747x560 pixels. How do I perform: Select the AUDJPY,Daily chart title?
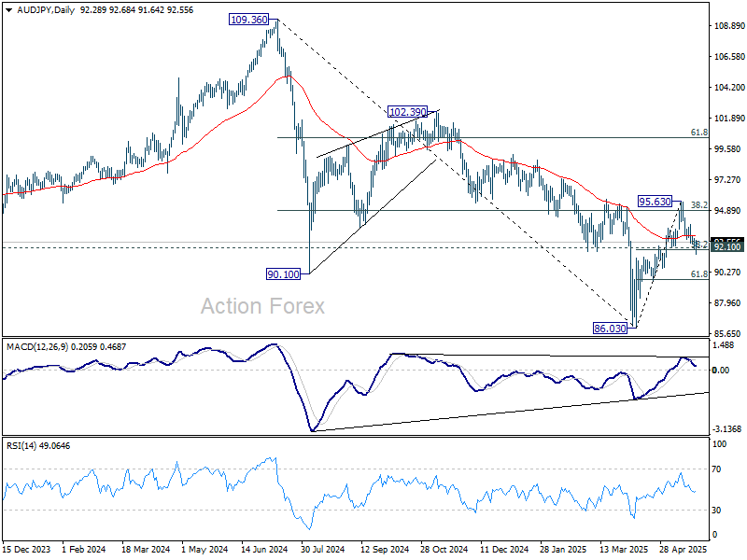pyautogui.click(x=46, y=10)
